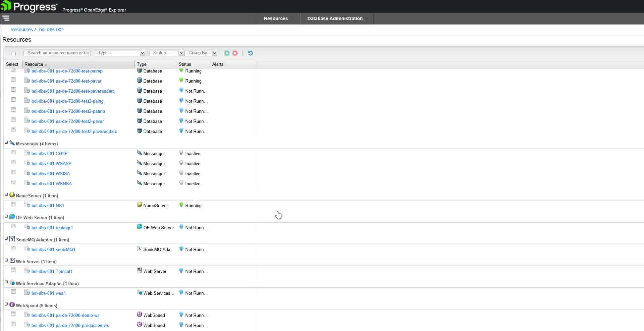
Task: Click resource icon beside bol-dbs-001.Tomcat1
Action: 27,271
